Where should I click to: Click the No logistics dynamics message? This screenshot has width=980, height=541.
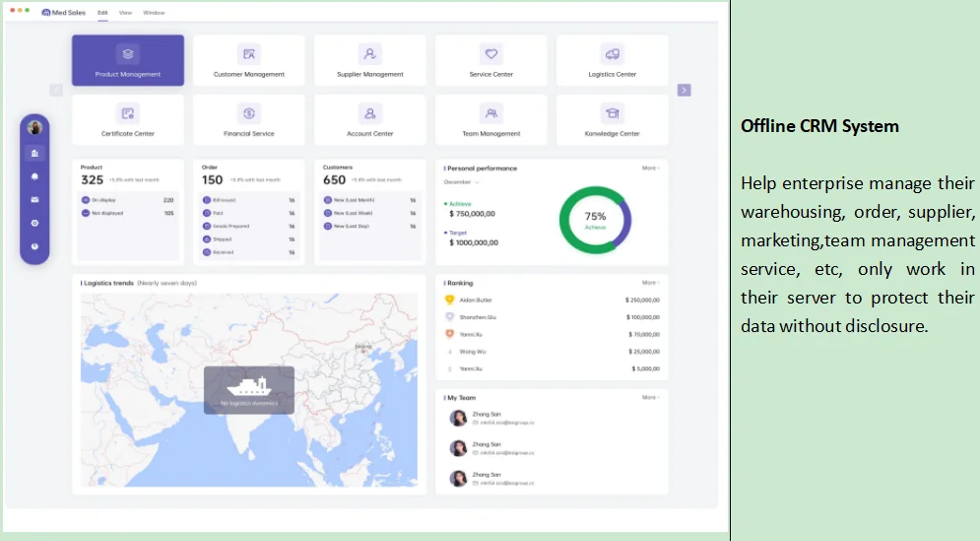point(249,403)
